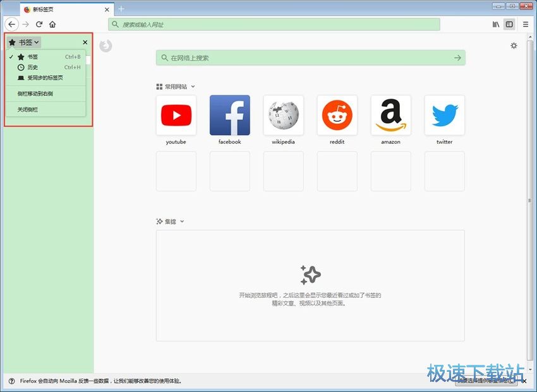The image size is (537, 392).
Task: Click the page vertical scrollbar
Action: (x=530, y=201)
